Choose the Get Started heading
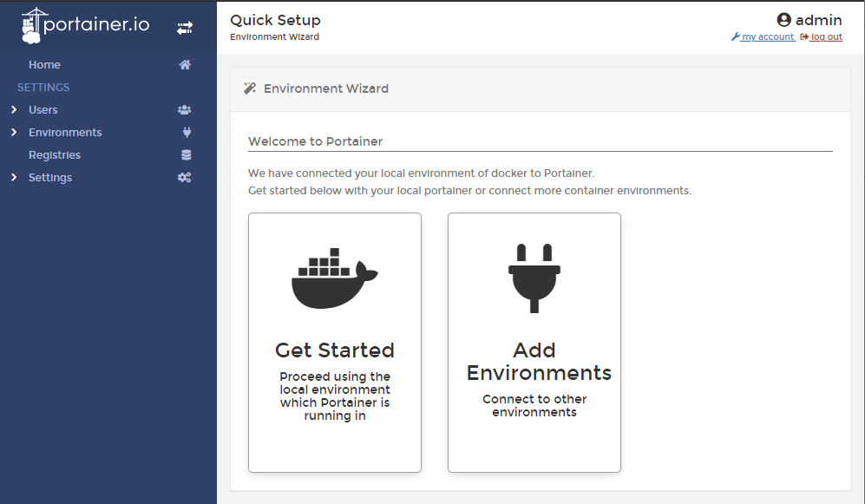Image resolution: width=865 pixels, height=504 pixels. tap(335, 350)
